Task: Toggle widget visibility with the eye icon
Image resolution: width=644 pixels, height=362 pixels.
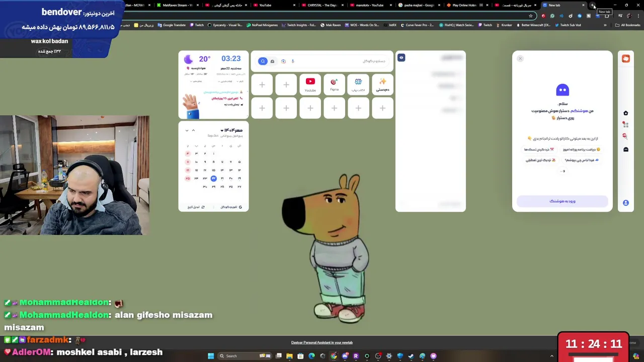Action: click(401, 58)
